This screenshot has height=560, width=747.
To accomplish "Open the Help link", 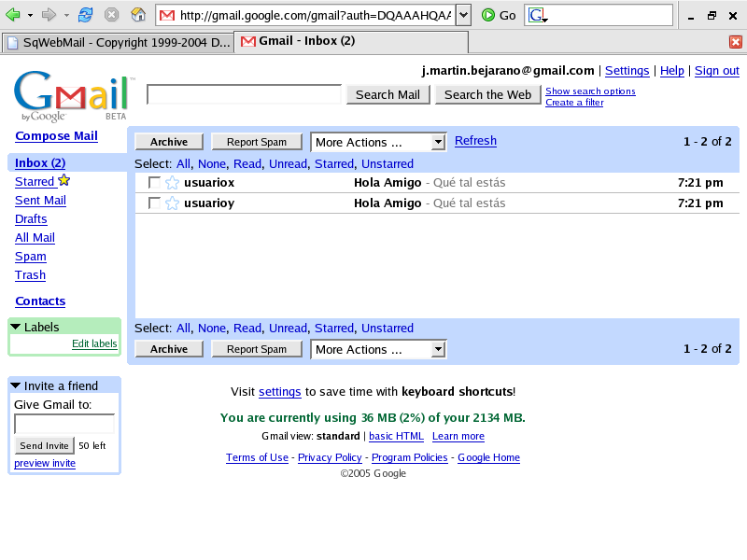I will [x=671, y=71].
